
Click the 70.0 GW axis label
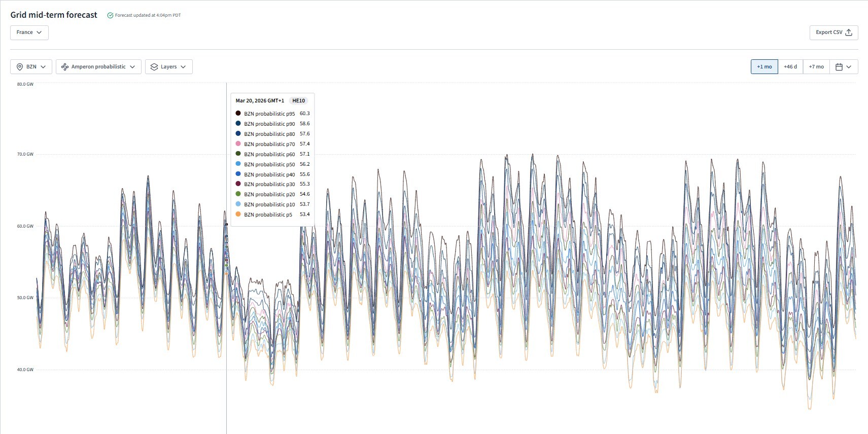25,154
